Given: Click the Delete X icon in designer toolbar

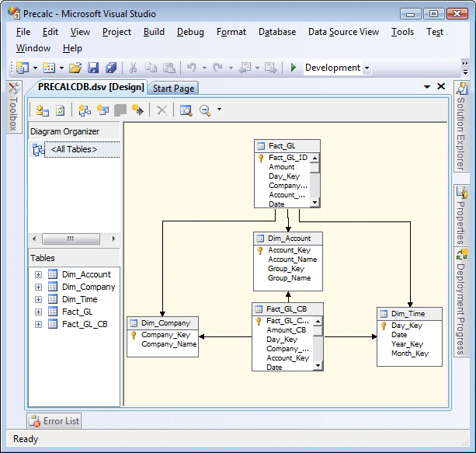Looking at the screenshot, I should point(162,110).
